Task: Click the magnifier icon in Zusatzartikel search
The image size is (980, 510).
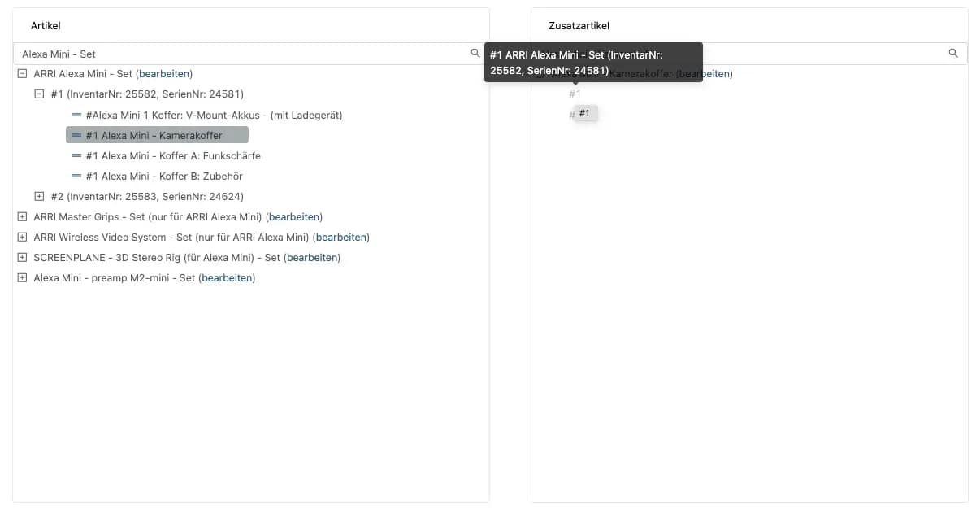Action: click(x=953, y=54)
